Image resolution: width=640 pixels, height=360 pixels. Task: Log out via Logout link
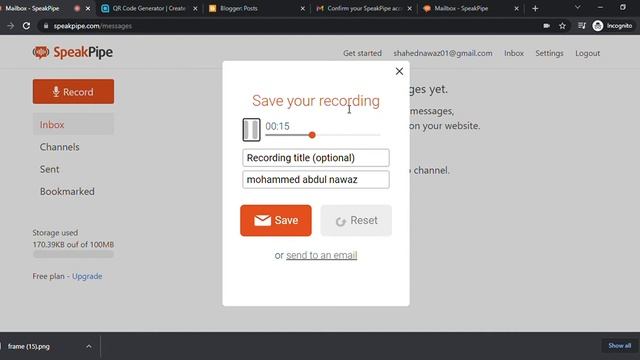coord(588,53)
